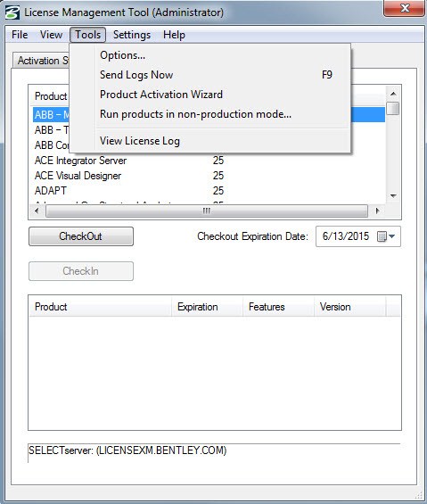
Task: Open the File menu
Action: [20, 35]
